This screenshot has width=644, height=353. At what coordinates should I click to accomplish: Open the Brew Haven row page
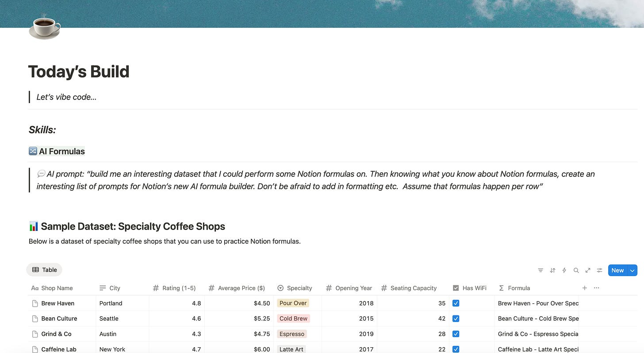(57, 303)
